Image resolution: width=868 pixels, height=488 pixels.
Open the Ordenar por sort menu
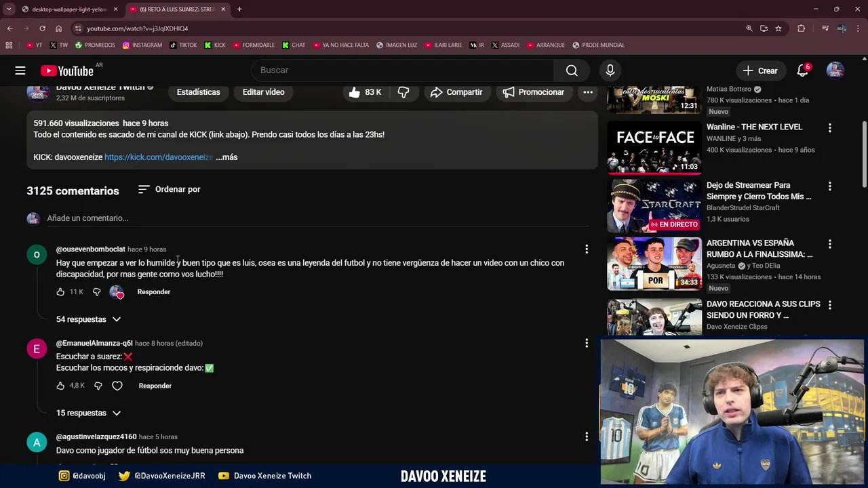(x=170, y=189)
